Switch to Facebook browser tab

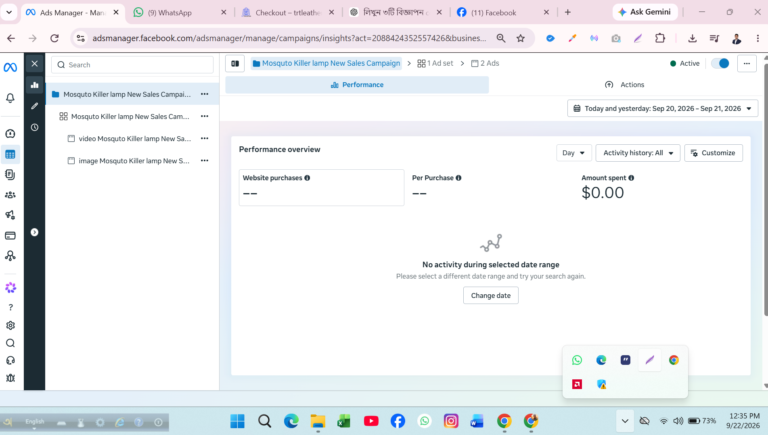tap(504, 12)
